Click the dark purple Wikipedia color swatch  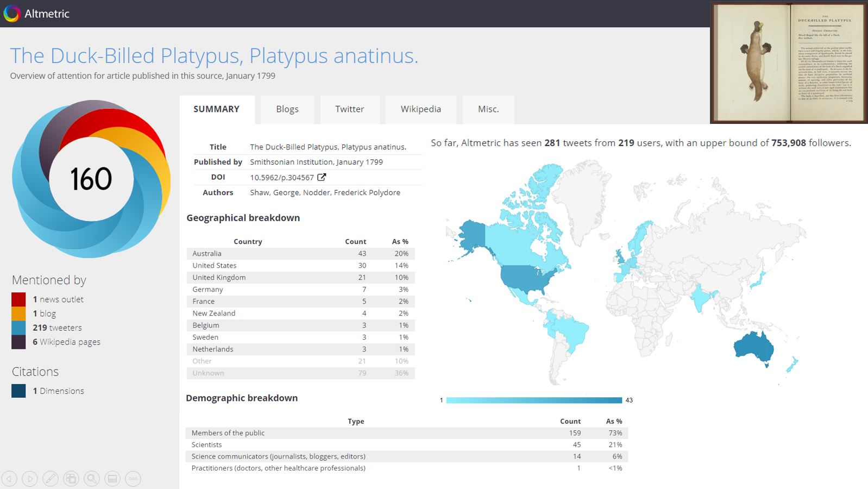click(18, 342)
